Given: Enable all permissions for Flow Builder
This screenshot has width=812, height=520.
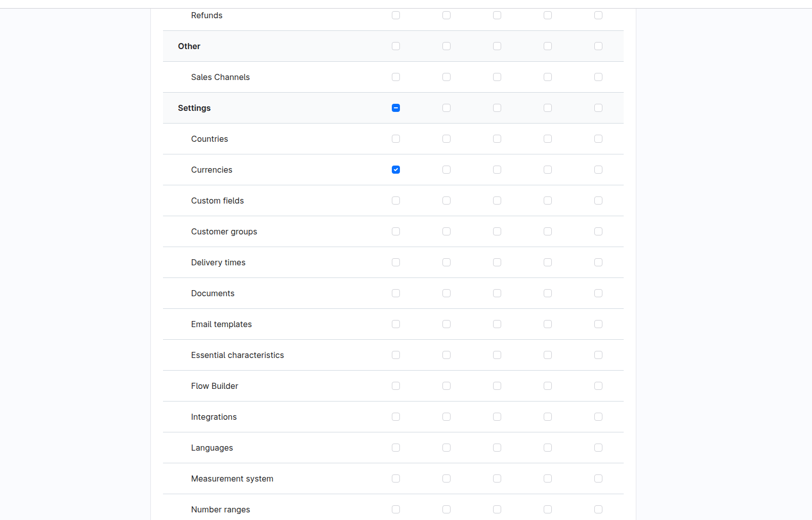Looking at the screenshot, I should tap(598, 386).
